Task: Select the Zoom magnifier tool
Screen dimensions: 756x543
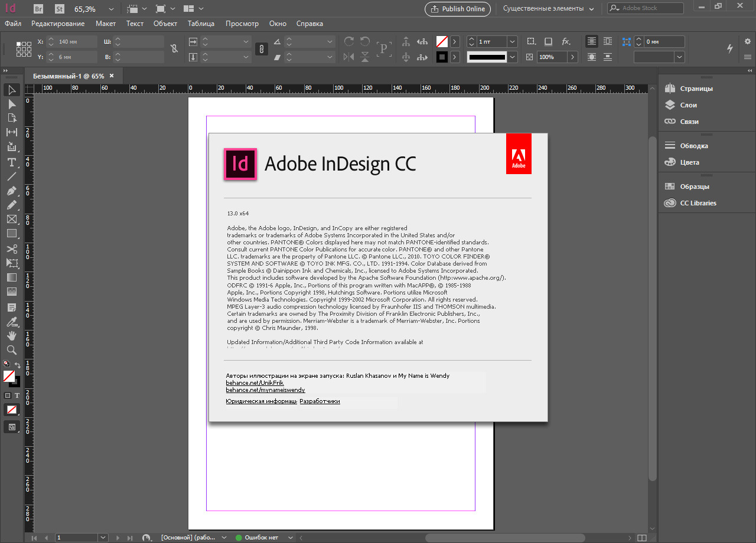Action: (x=12, y=349)
